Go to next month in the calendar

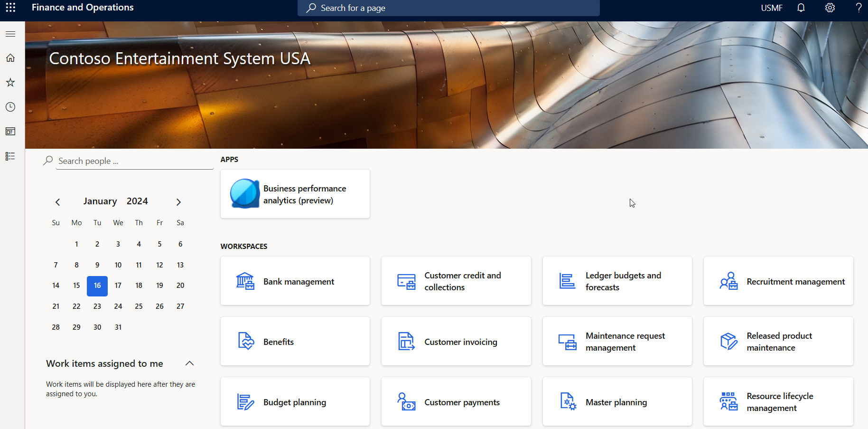[x=178, y=201]
